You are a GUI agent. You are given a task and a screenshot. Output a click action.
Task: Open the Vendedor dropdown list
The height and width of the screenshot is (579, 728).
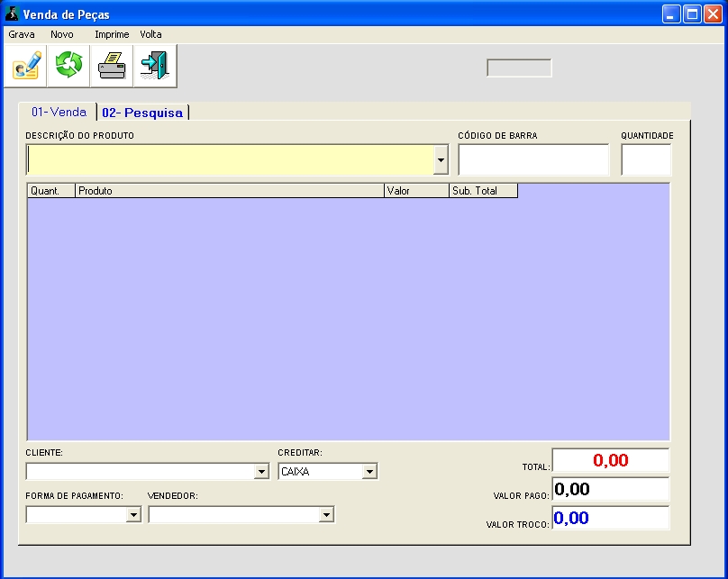pos(326,515)
